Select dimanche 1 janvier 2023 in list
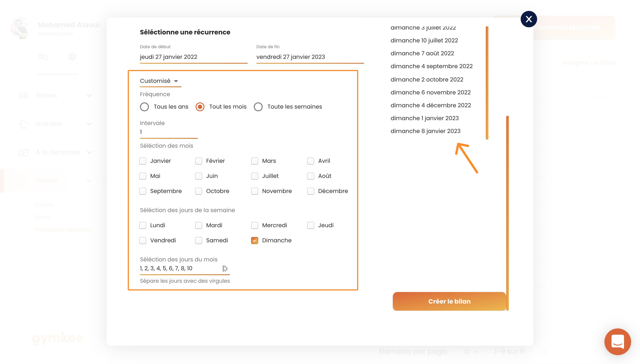This screenshot has width=640, height=364. (x=424, y=118)
